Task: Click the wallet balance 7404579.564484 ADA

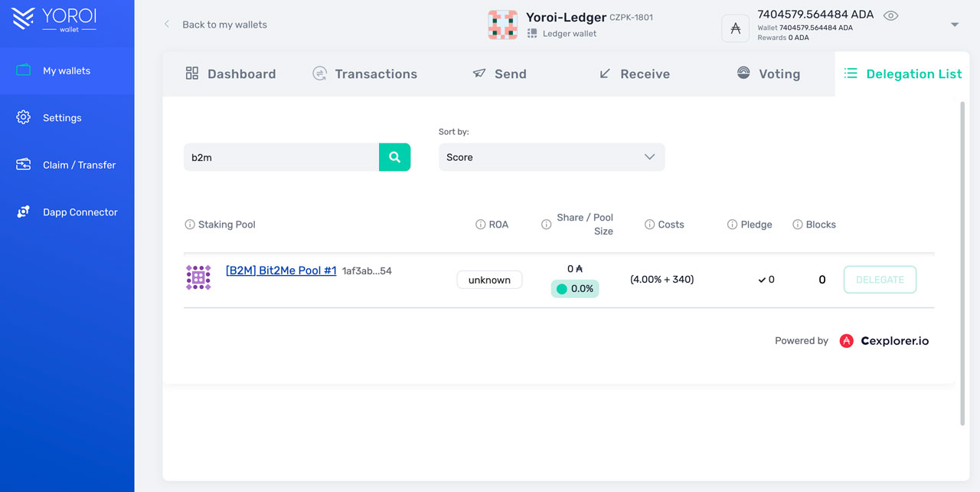Action: tap(815, 15)
